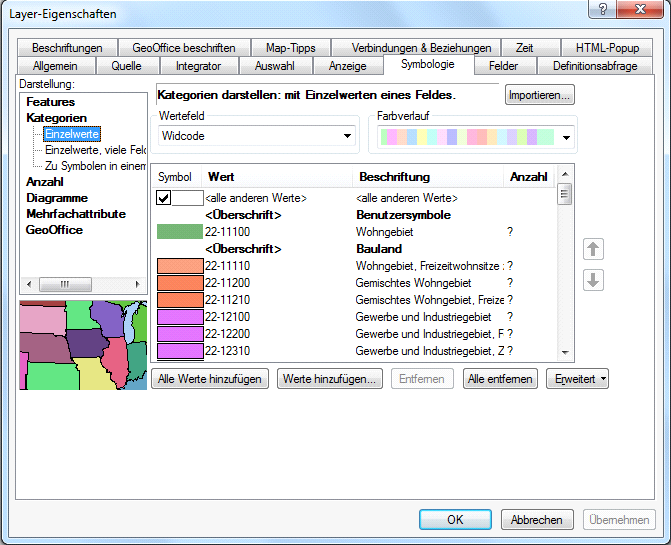Open the Wertefeld Widcode dropdown

click(x=256, y=135)
